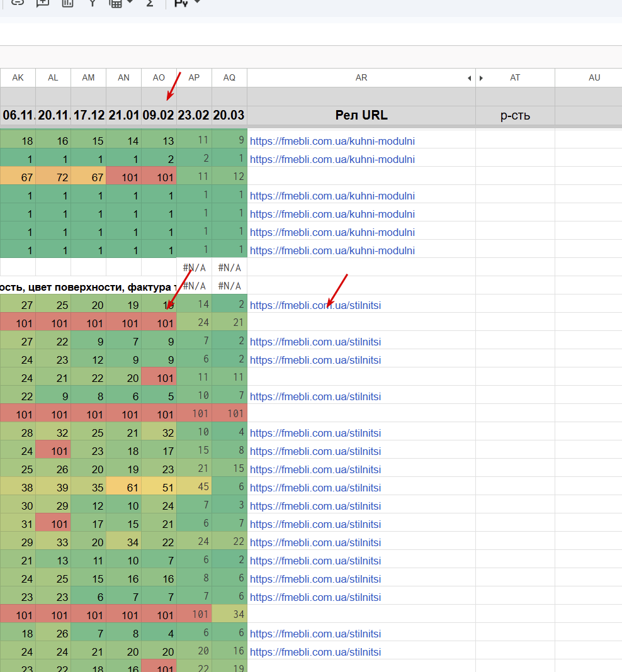Click the 'р-сть' header cell
Viewport: 622px width, 672px height.
(515, 115)
